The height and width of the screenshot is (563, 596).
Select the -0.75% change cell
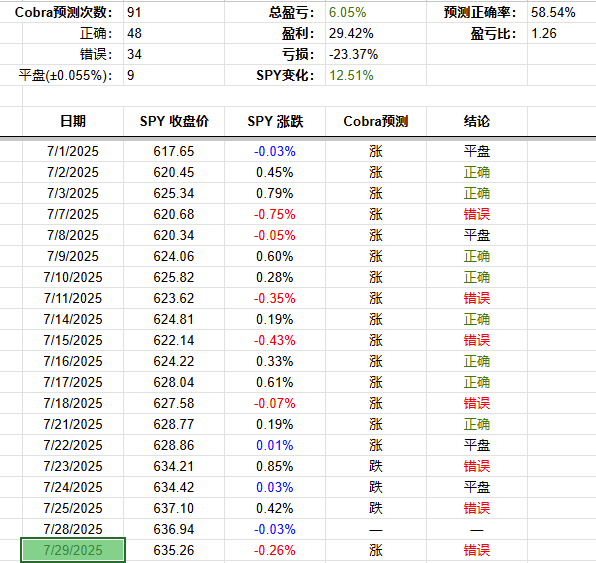pos(274,214)
